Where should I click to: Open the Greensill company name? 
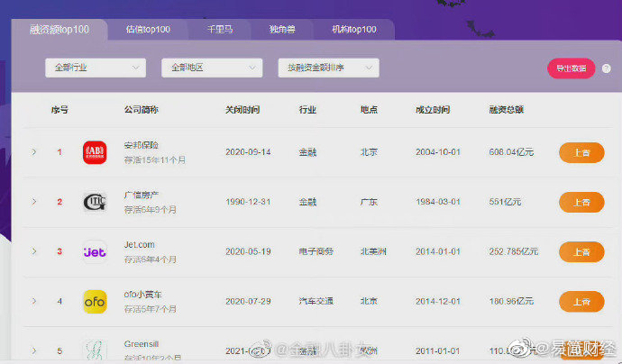pyautogui.click(x=142, y=344)
